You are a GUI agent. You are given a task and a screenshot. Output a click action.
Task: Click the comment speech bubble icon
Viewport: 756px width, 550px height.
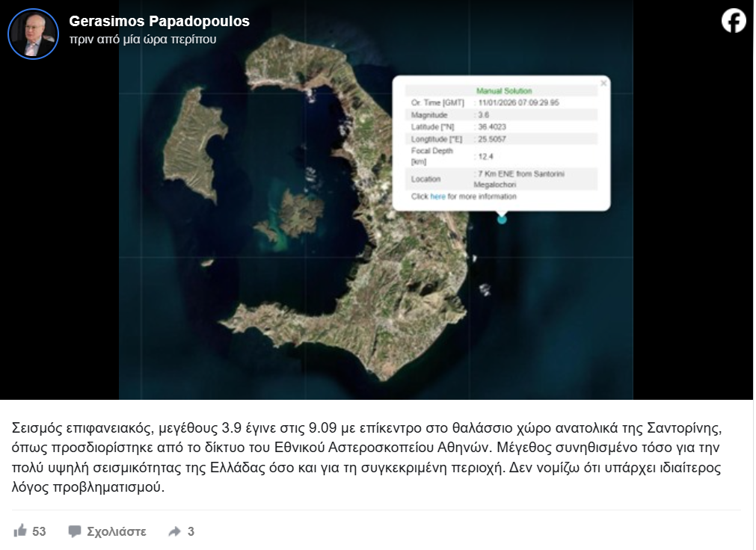click(75, 531)
